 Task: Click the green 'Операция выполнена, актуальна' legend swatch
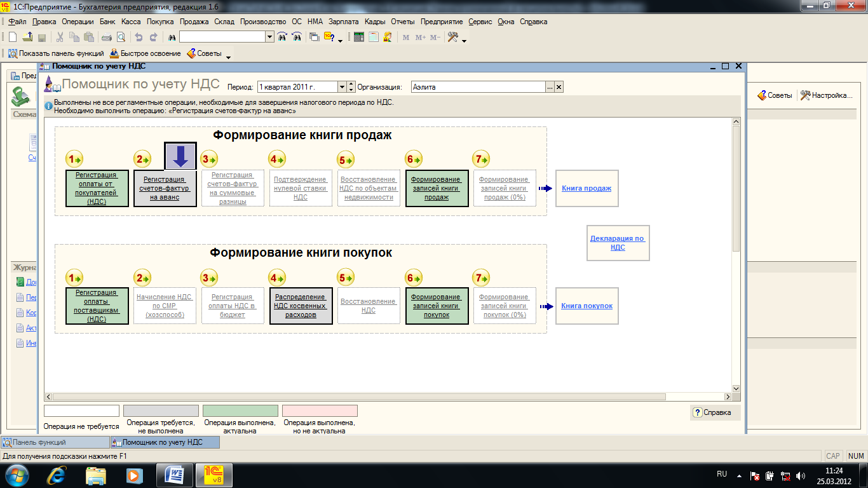tap(240, 411)
